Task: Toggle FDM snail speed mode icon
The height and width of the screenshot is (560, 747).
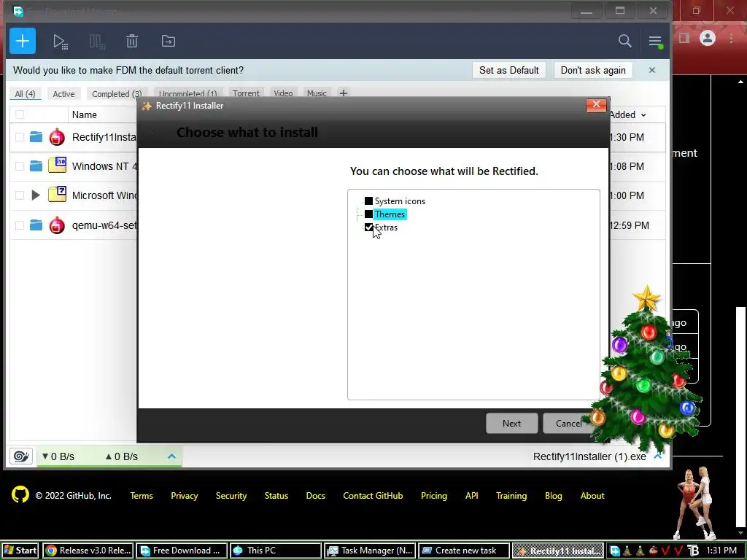Action: point(21,456)
